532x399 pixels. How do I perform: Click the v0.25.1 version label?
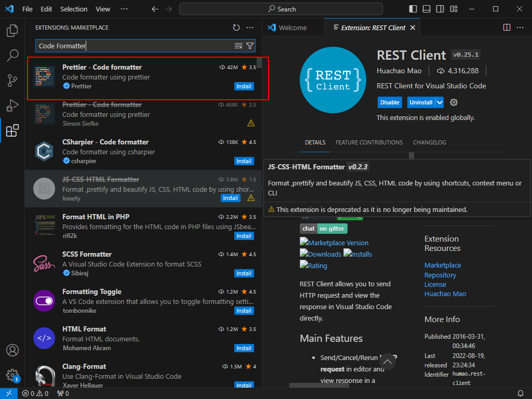(x=465, y=55)
